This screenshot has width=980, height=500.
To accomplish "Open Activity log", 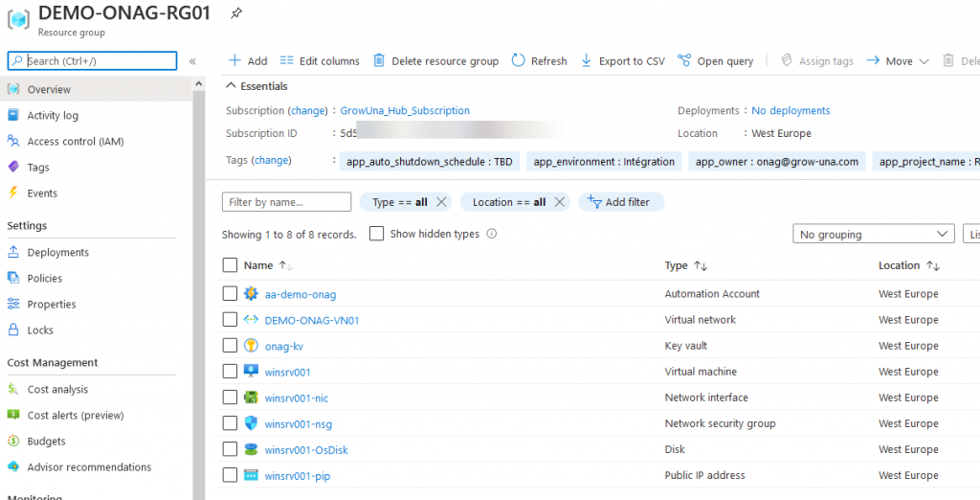I will pos(53,115).
